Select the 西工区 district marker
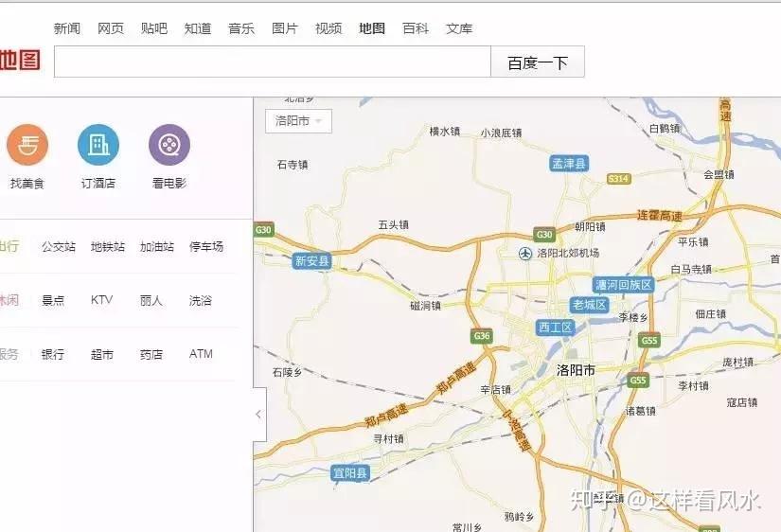 556,328
